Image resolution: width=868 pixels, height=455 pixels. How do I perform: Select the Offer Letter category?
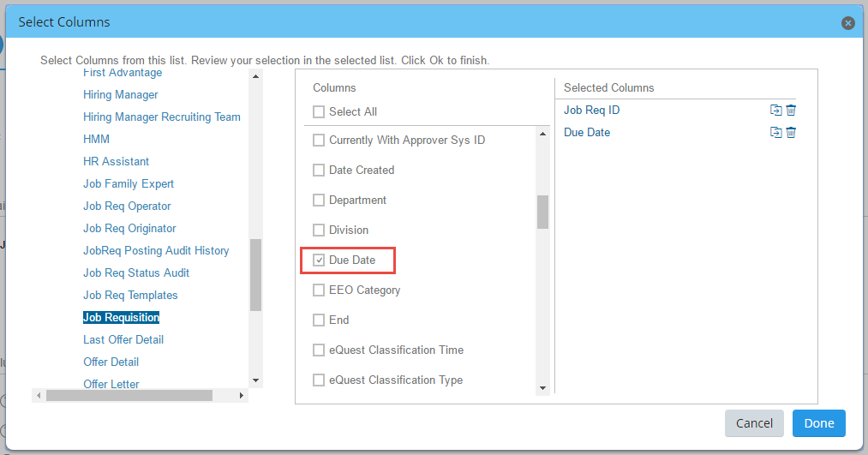pyautogui.click(x=111, y=384)
